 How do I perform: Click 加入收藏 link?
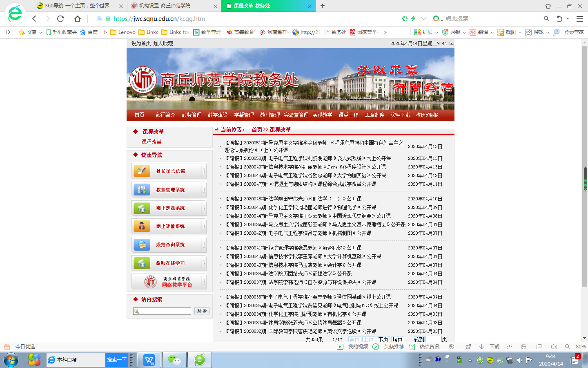[x=163, y=43]
